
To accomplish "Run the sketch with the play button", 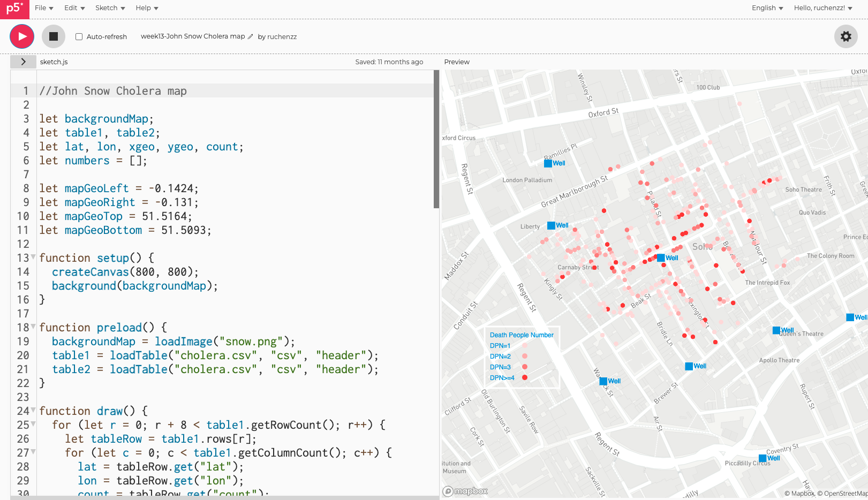I will [x=22, y=36].
